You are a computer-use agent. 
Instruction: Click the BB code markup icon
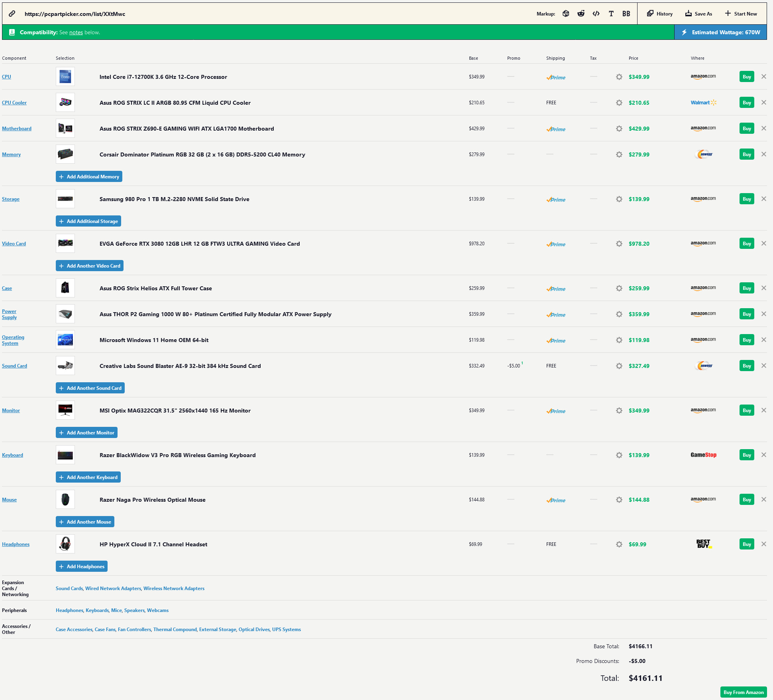click(x=625, y=14)
